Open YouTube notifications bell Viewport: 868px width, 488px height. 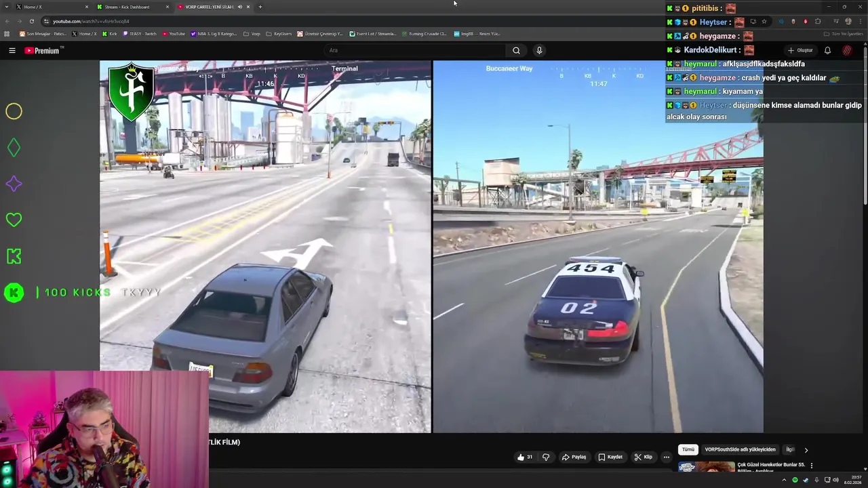(827, 50)
